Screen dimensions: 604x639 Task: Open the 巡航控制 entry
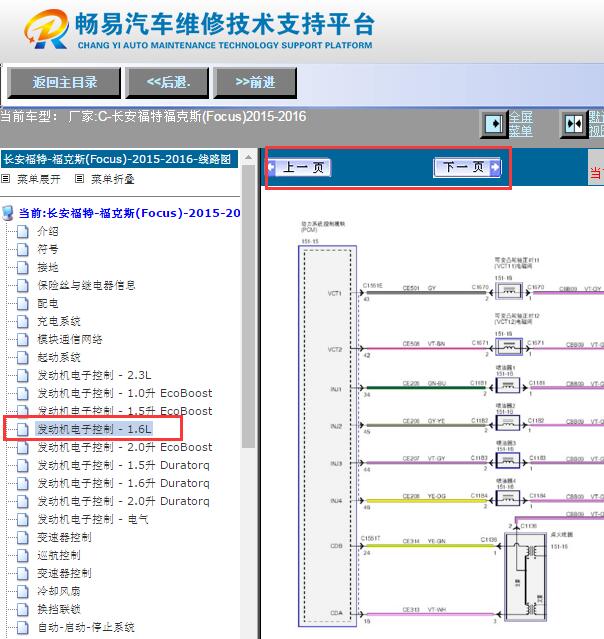tap(59, 555)
